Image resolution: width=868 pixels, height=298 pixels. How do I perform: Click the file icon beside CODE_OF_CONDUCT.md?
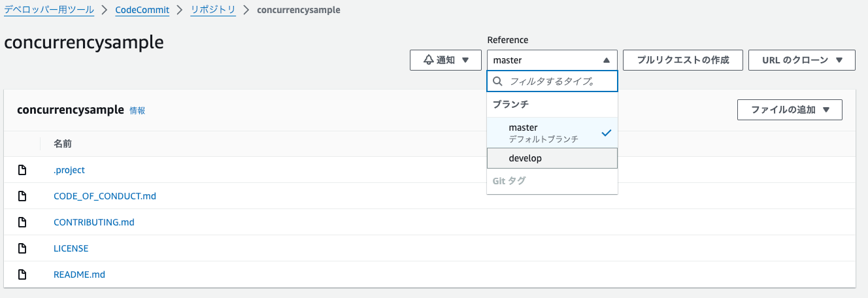tap(22, 196)
